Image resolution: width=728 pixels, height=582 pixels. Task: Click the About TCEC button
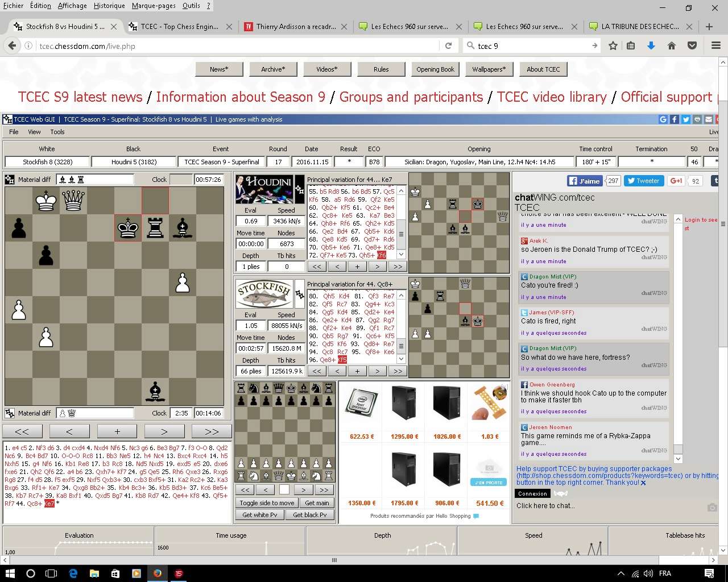click(x=543, y=69)
